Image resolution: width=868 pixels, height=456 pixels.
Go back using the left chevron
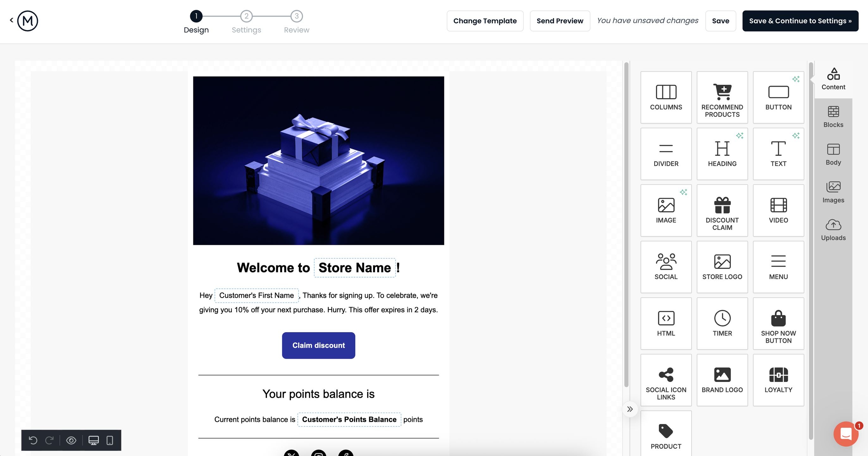(x=11, y=20)
